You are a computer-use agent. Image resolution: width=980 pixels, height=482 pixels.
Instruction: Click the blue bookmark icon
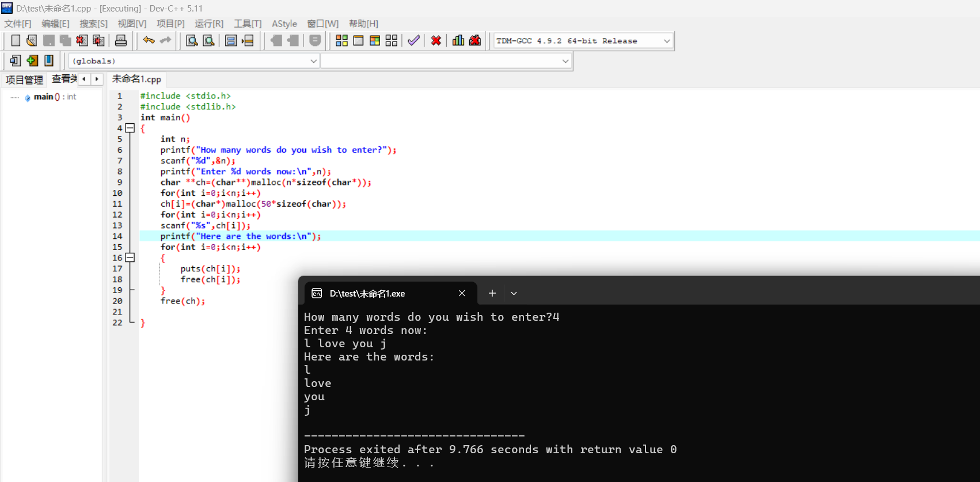[x=49, y=60]
